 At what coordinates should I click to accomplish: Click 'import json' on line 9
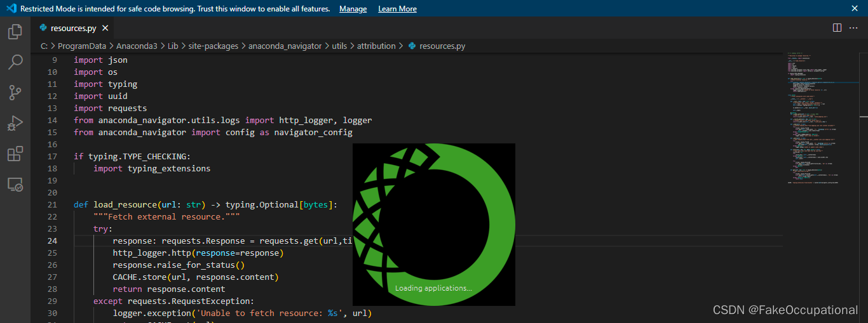pyautogui.click(x=100, y=60)
